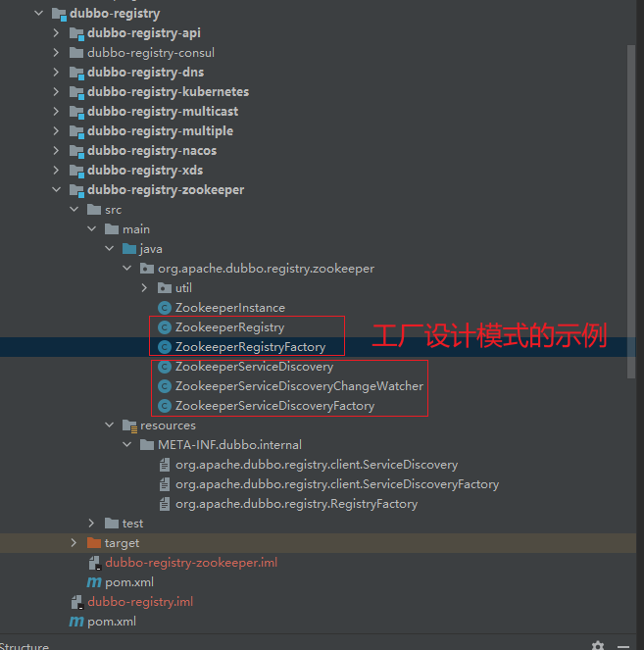The image size is (644, 650).
Task: Expand the dubbo-registry-multiple module
Action: (56, 131)
